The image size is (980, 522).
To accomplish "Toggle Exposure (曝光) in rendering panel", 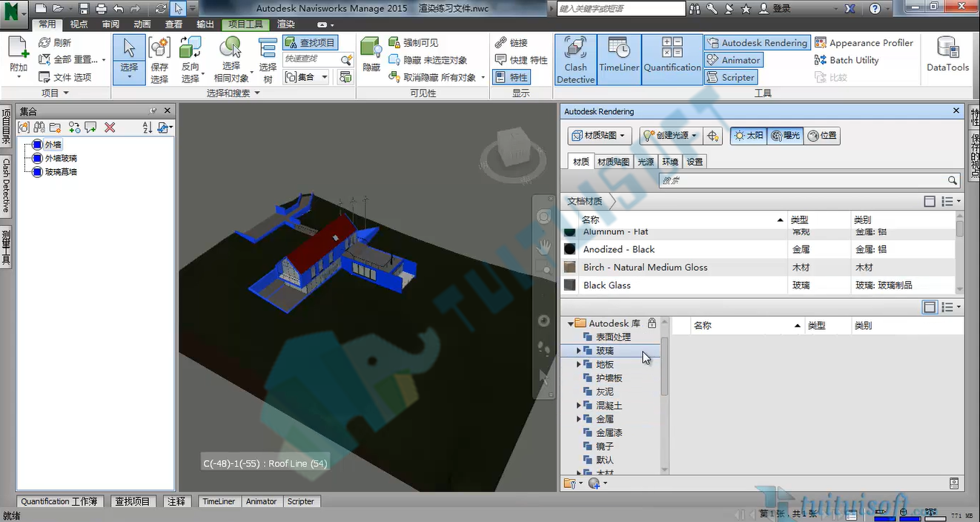I will pos(785,136).
